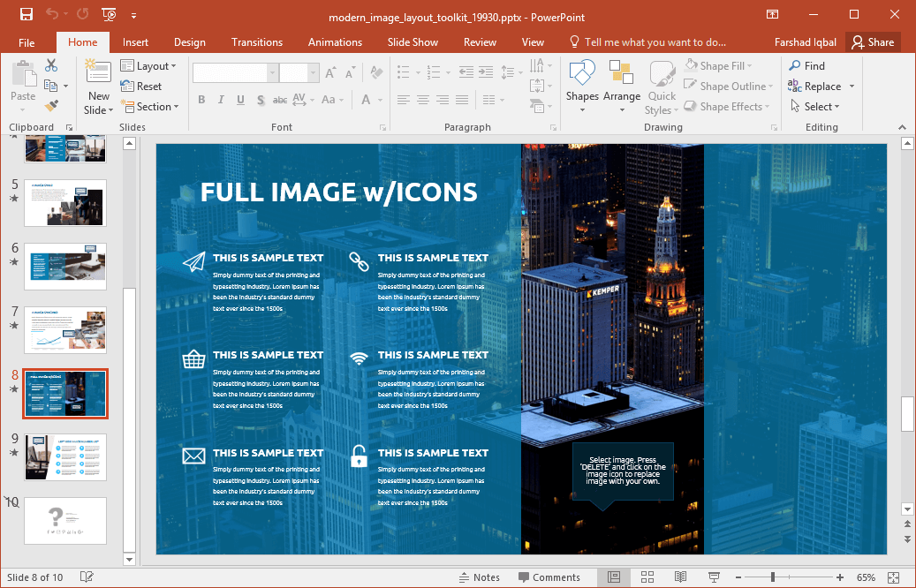Open the Animations ribbon tab

pos(335,41)
